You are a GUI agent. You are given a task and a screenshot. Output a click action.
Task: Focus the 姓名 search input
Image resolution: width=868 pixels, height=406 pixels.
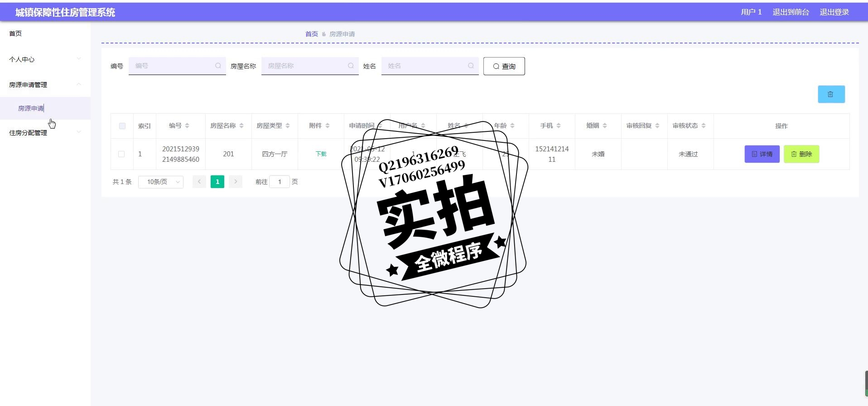[x=430, y=66]
